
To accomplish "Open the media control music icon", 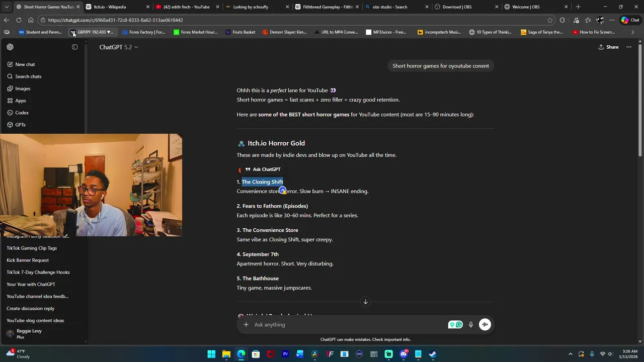I will click(x=576, y=20).
